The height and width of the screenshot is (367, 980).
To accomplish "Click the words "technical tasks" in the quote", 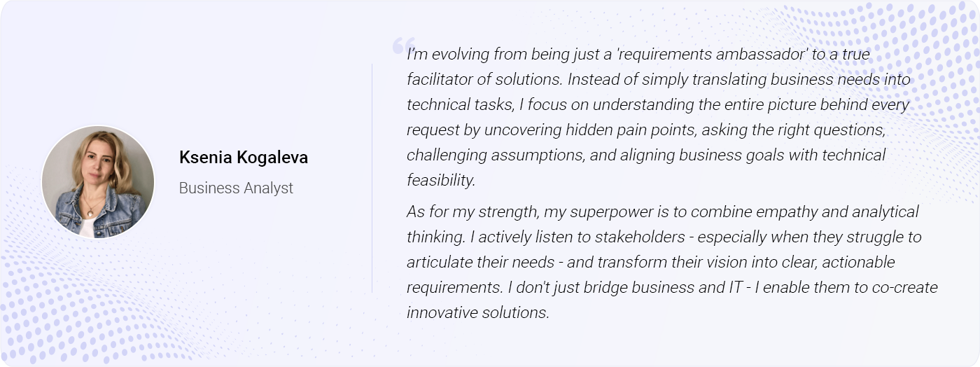I will pos(459,104).
